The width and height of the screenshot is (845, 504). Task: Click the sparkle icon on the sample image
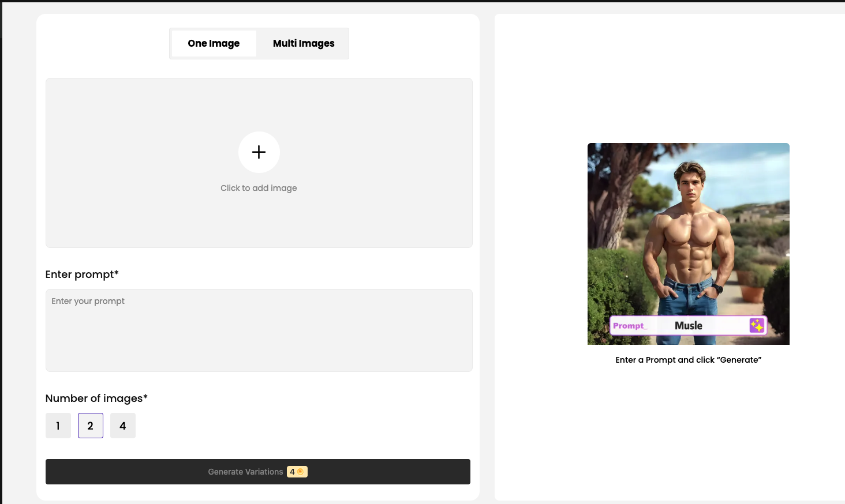757,326
